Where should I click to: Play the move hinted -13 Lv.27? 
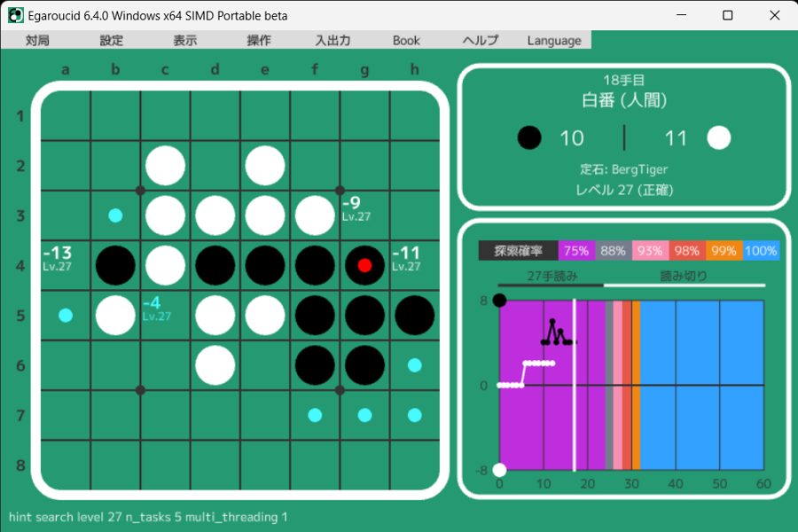[x=66, y=264]
